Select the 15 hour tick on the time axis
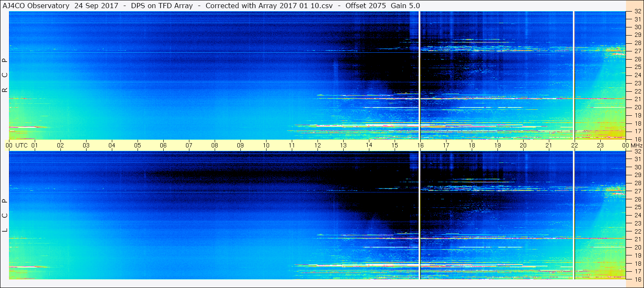The width and height of the screenshot is (644, 288). 395,145
